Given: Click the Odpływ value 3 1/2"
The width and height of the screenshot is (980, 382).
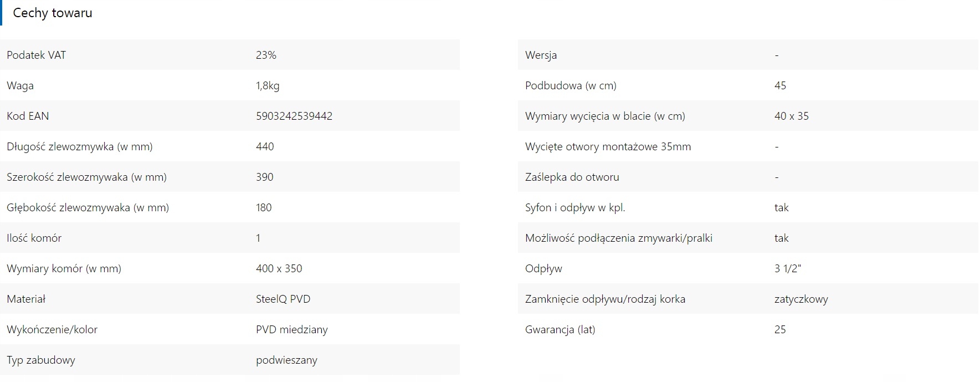Looking at the screenshot, I should [788, 268].
